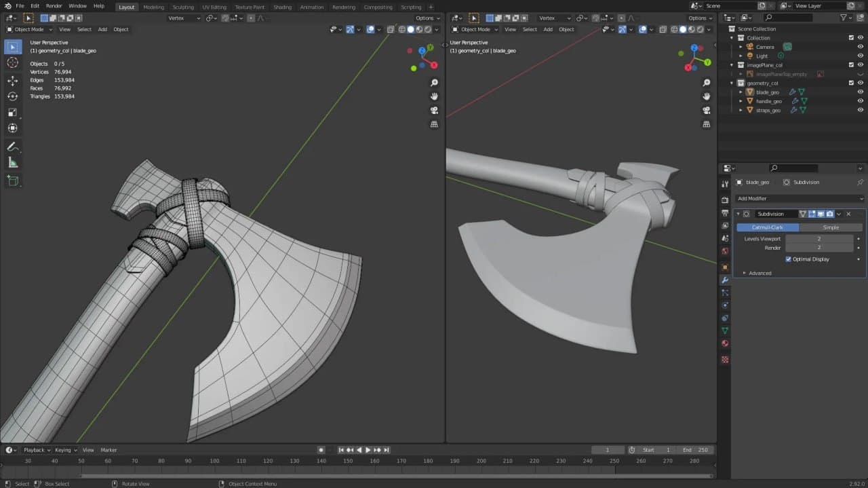Click pan hand icon in left viewport

[434, 96]
